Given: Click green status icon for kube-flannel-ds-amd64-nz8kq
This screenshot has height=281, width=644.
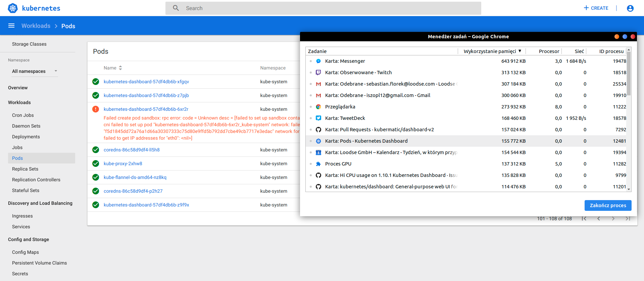Looking at the screenshot, I should pyautogui.click(x=96, y=177).
